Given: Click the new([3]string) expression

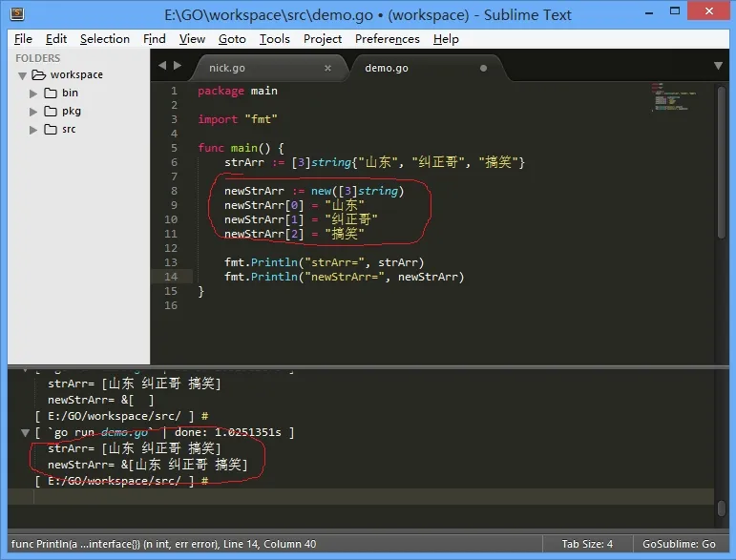Looking at the screenshot, I should pos(357,191).
